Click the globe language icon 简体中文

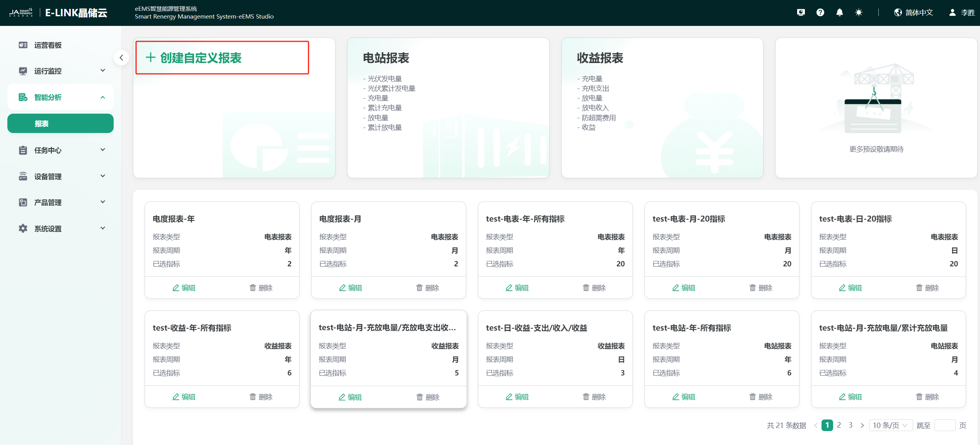[x=898, y=13]
